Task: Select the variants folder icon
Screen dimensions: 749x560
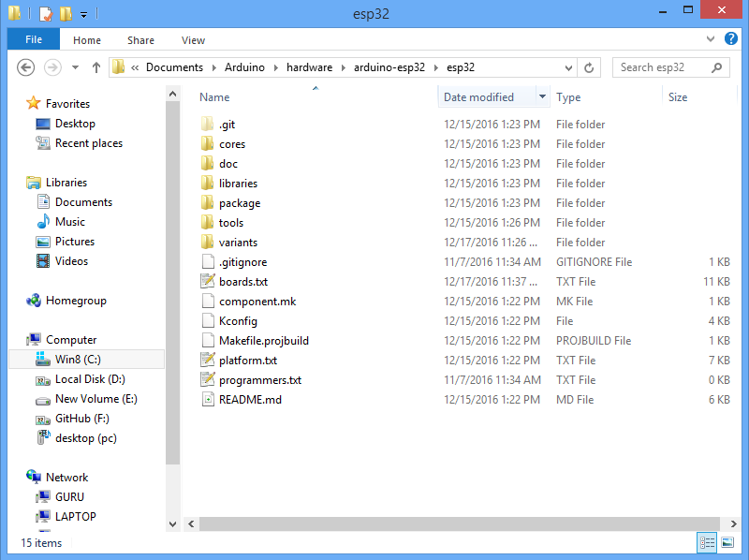Action: point(207,242)
